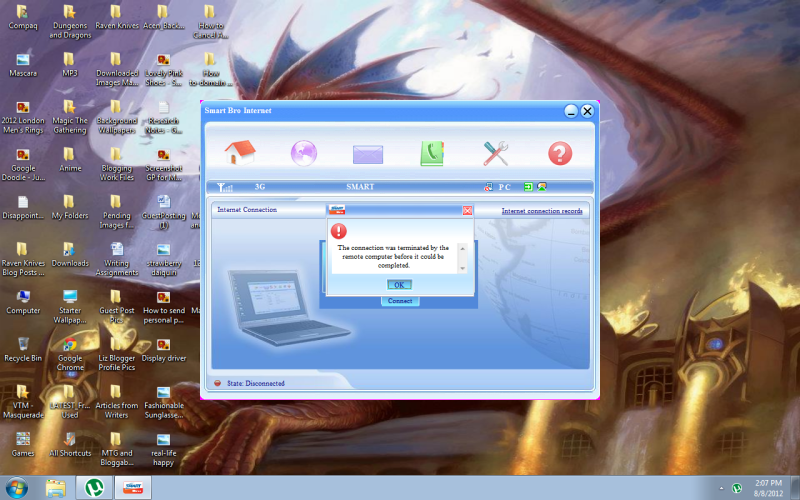Close the Smart Bro Internet window

(587, 111)
